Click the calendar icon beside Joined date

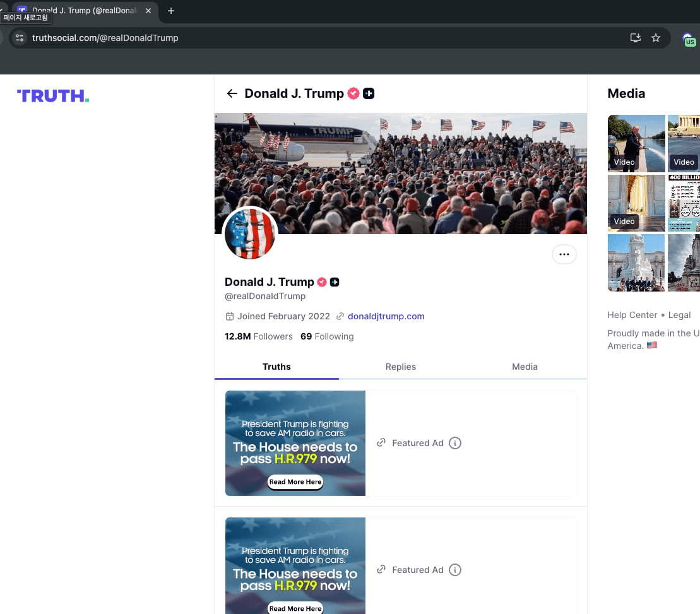pyautogui.click(x=230, y=316)
